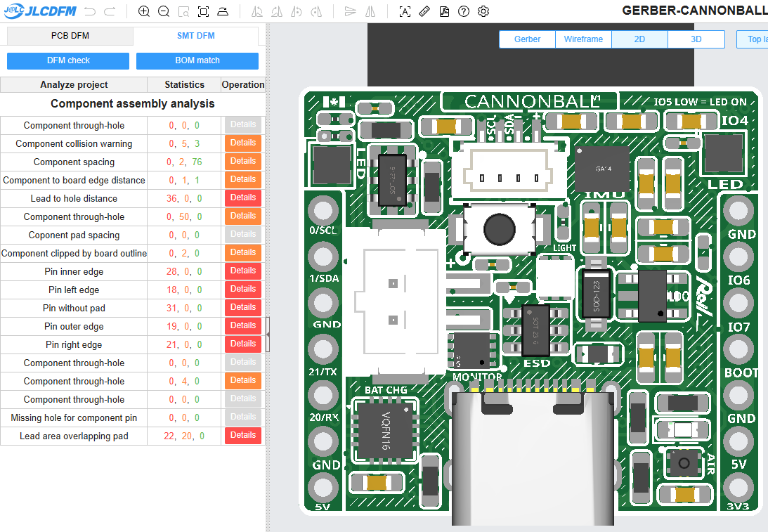Open Details for Lead to hole distance

(x=243, y=198)
